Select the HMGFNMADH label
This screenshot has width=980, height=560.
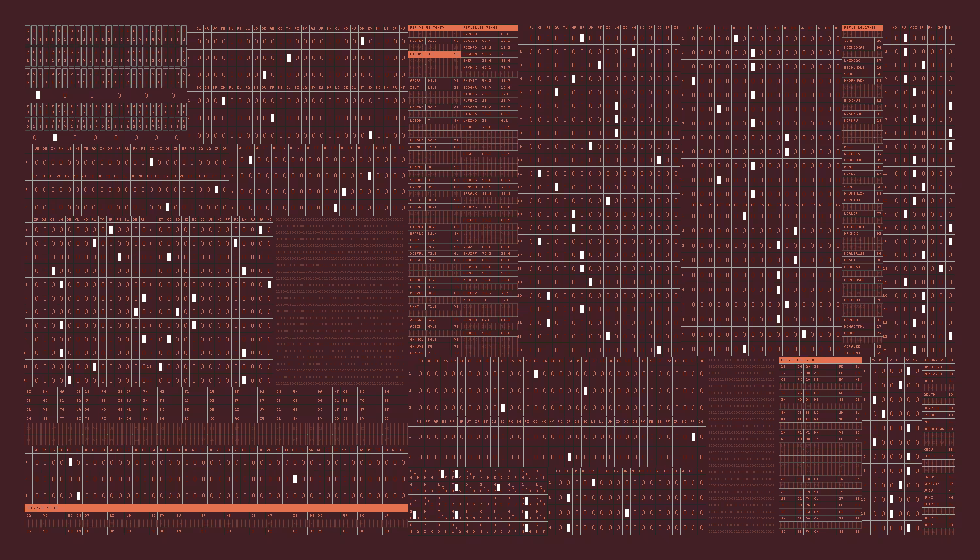854,81
